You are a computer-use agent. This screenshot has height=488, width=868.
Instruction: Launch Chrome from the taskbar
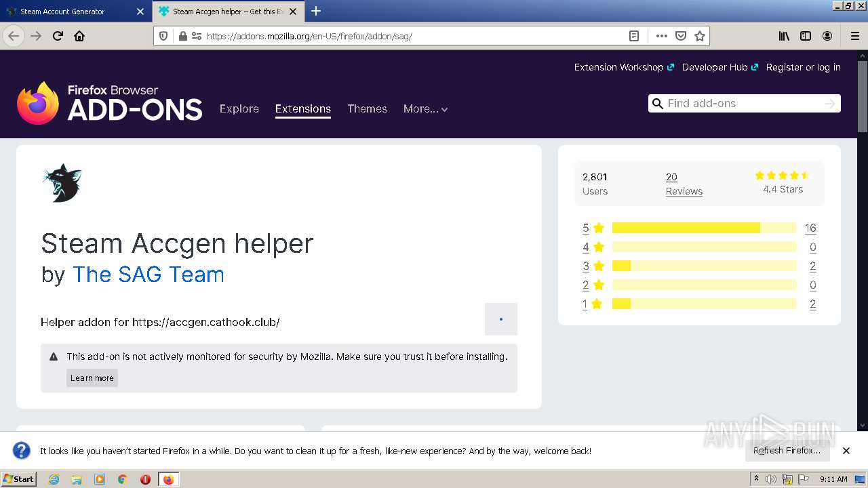123,479
